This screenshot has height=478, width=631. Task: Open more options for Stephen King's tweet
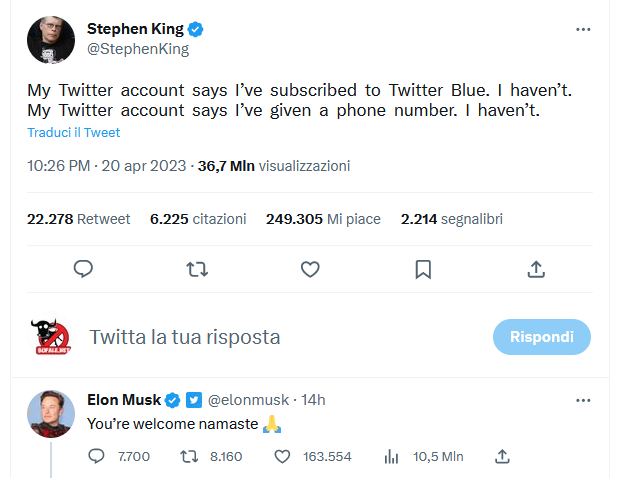(584, 29)
